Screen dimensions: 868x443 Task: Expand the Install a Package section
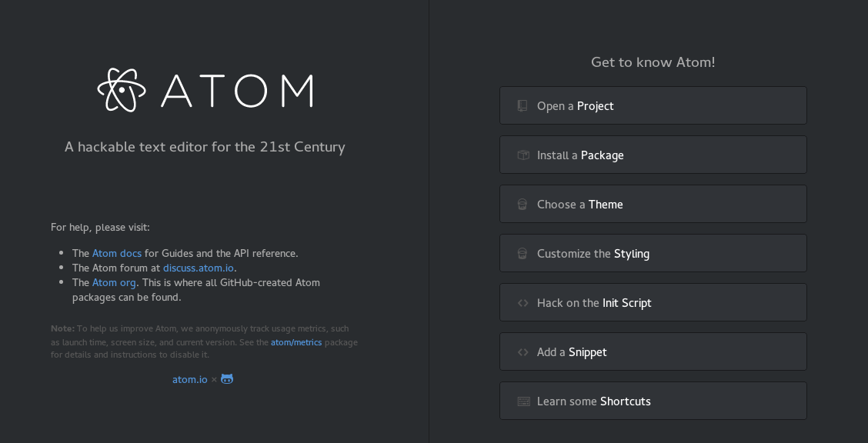tap(653, 155)
